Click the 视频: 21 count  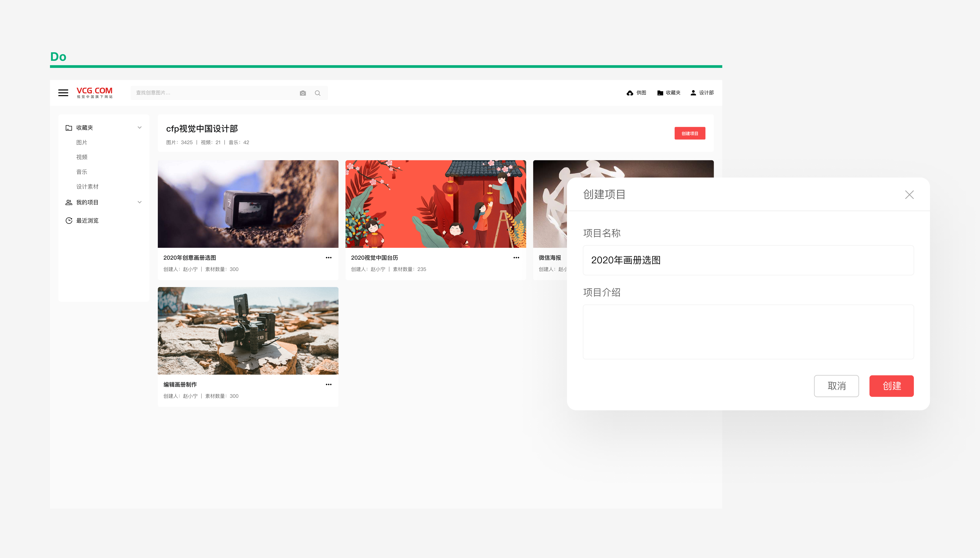pyautogui.click(x=211, y=142)
